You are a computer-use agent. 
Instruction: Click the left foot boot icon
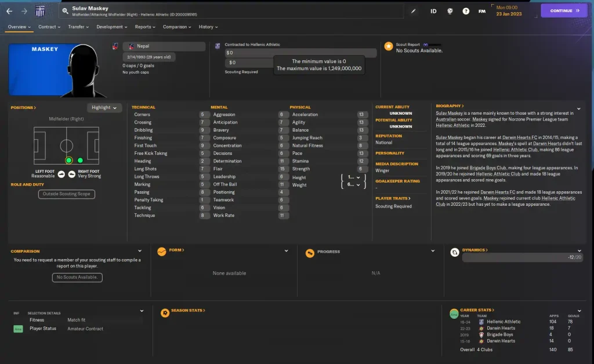click(x=61, y=174)
